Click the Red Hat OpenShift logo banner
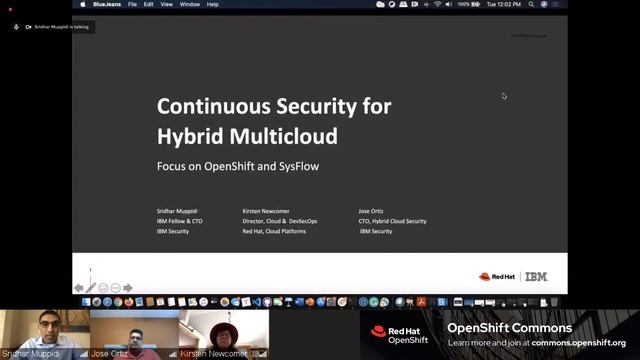Viewport: 640px width, 360px height. [399, 335]
